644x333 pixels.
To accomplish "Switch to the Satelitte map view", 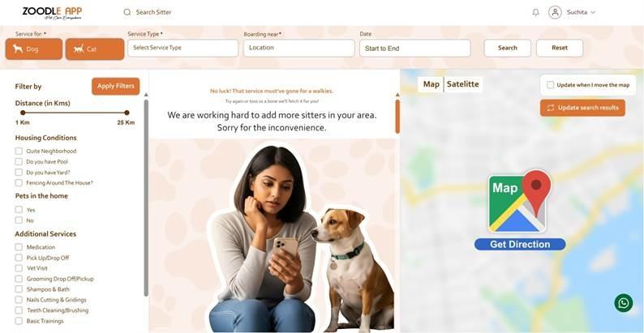I will coord(463,84).
